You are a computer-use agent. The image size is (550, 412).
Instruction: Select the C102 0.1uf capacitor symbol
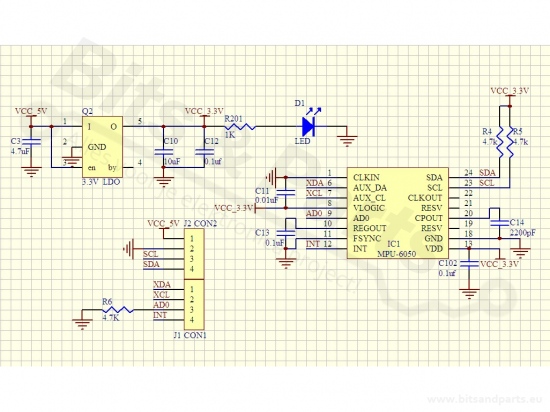(x=469, y=263)
